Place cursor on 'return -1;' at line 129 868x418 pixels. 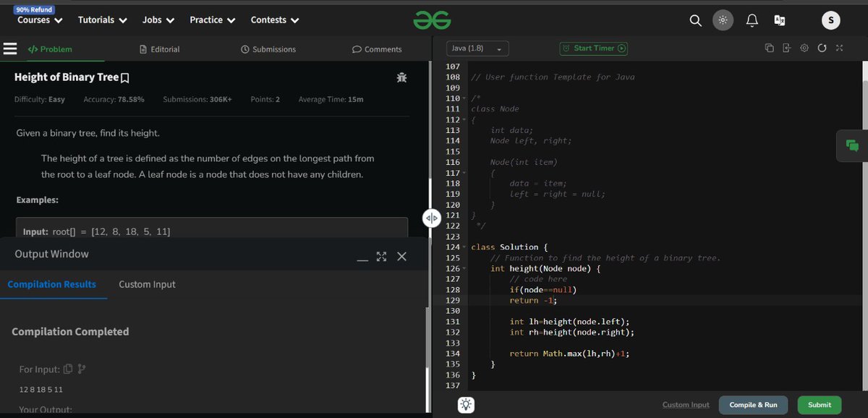click(x=534, y=300)
